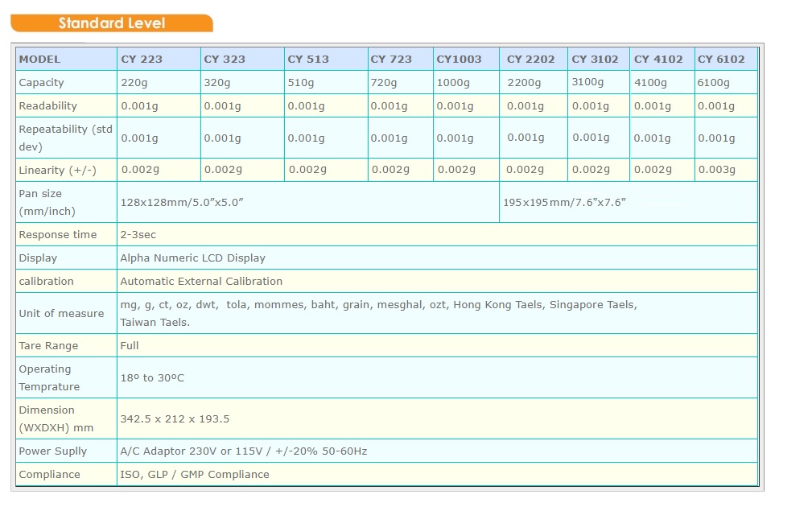Click the 720g capacity value
Image resolution: width=812 pixels, height=511 pixels.
tap(384, 82)
